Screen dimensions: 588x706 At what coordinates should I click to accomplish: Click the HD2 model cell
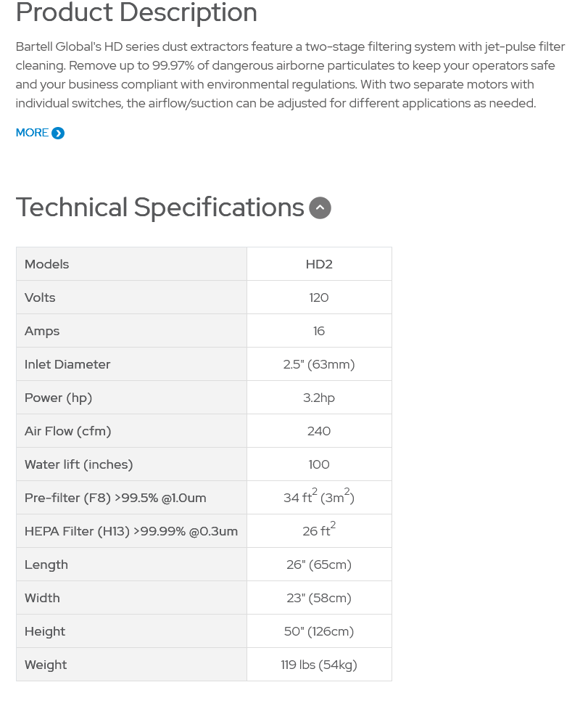tap(319, 264)
